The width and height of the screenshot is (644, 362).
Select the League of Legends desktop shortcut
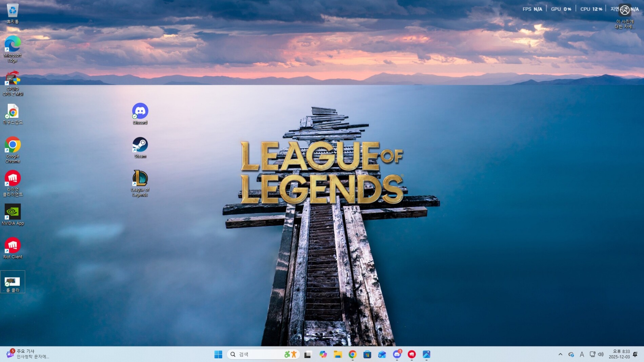[x=140, y=179]
